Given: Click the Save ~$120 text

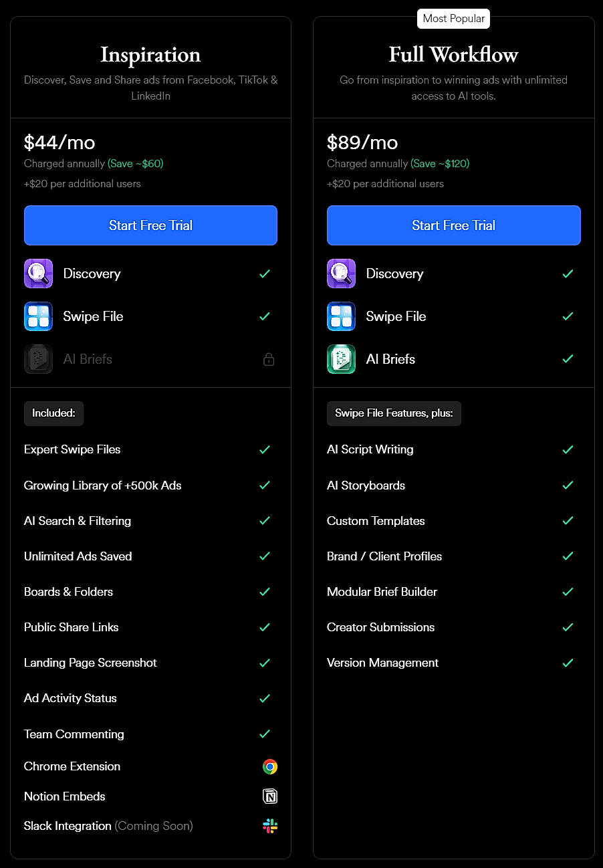Looking at the screenshot, I should click(442, 163).
